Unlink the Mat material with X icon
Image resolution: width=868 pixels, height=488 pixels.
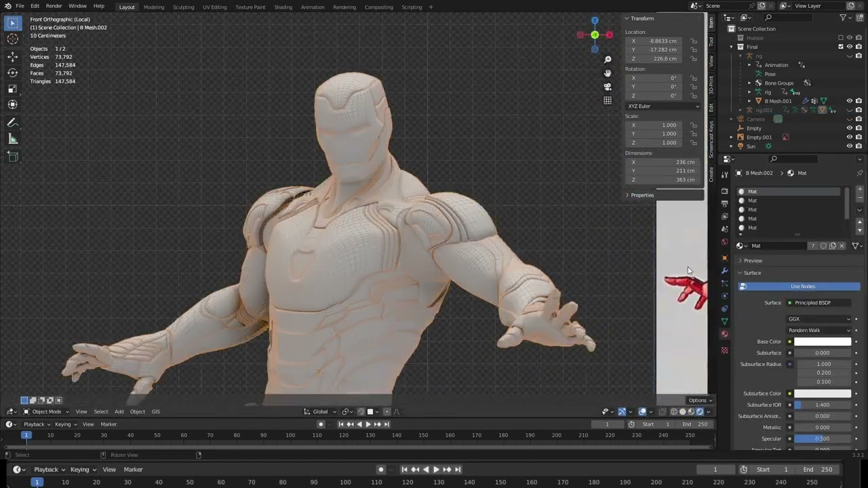coord(842,246)
